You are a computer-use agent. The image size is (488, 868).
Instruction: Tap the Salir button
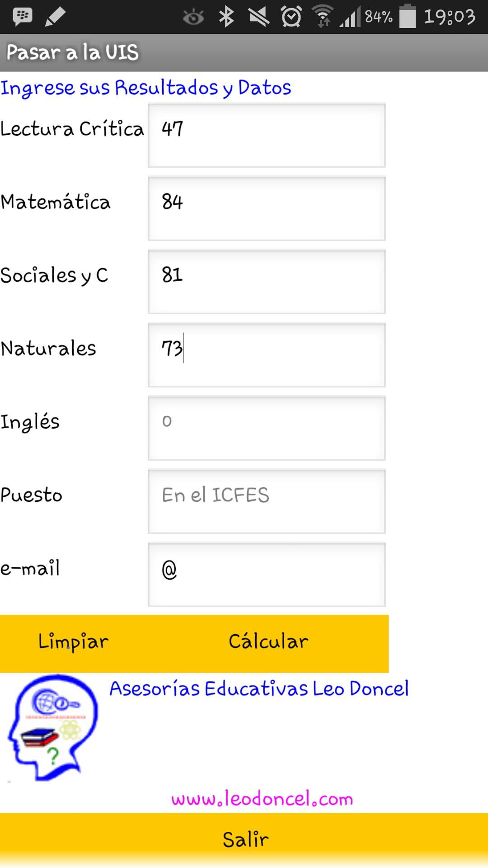coord(244,840)
